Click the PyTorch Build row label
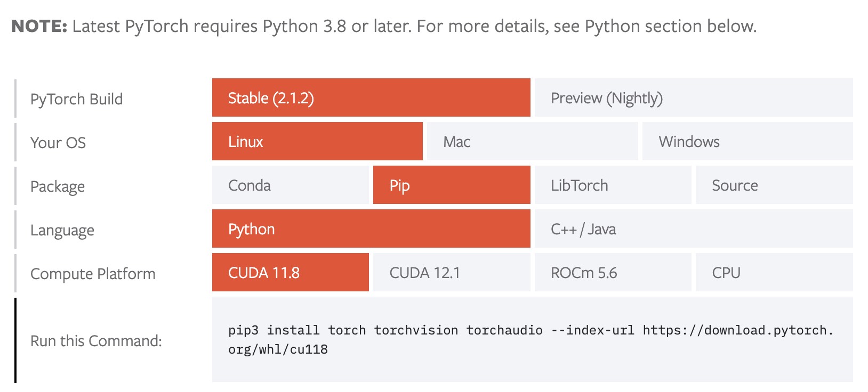Screen dimensions: 868x392 76,99
